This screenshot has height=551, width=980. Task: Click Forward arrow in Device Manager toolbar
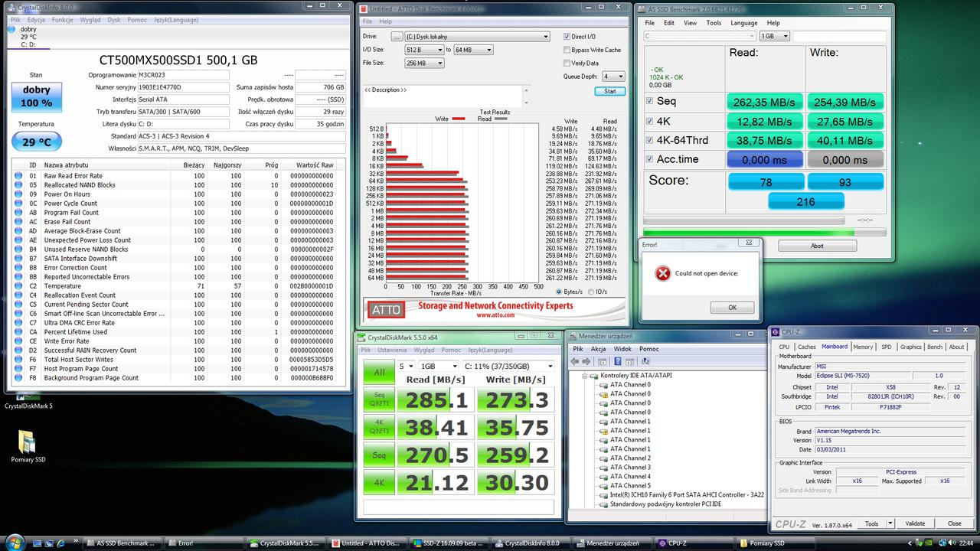[586, 361]
